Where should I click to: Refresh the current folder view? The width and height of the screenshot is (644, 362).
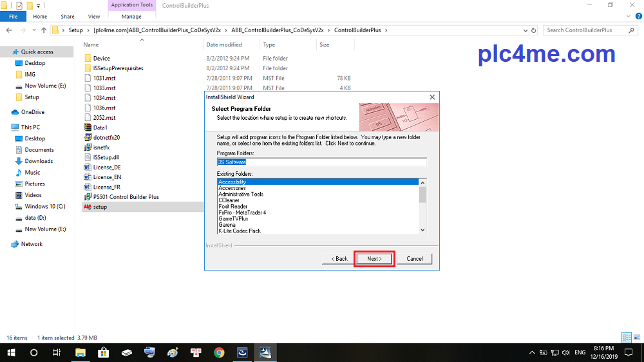533,30
